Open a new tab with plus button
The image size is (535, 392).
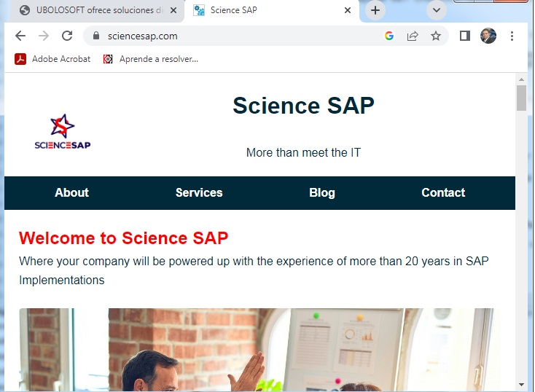coord(375,10)
